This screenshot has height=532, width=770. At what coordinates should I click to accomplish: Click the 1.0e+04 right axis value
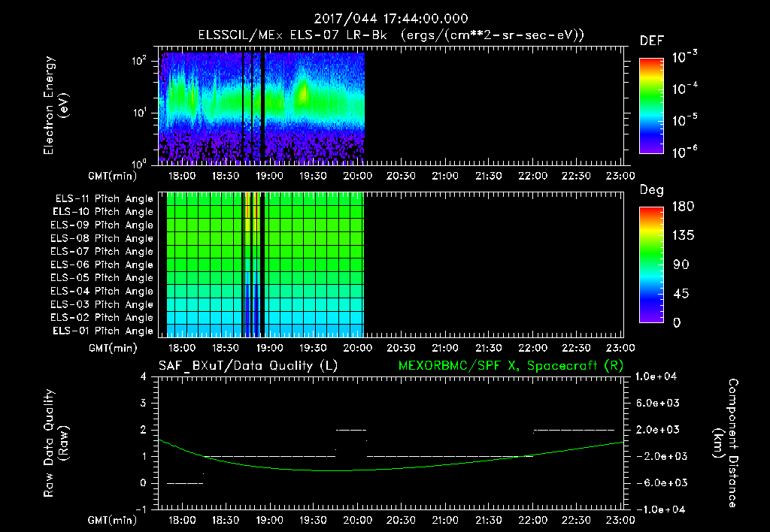coord(656,376)
